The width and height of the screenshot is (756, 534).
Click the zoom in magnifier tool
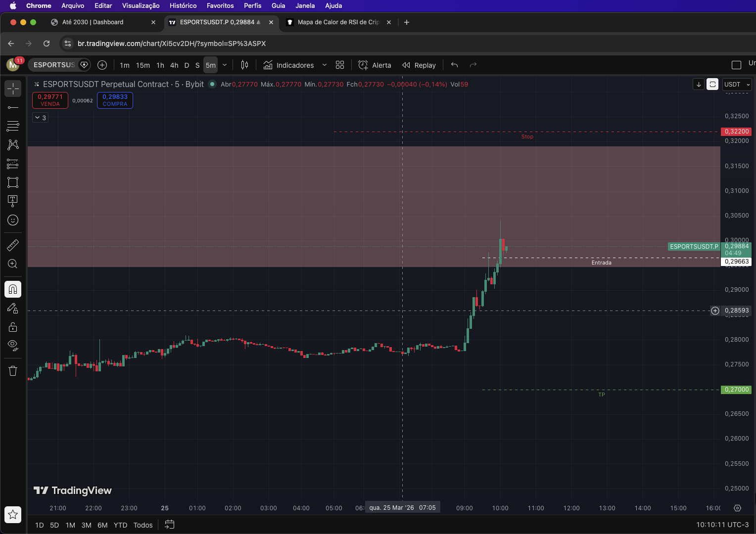click(13, 264)
